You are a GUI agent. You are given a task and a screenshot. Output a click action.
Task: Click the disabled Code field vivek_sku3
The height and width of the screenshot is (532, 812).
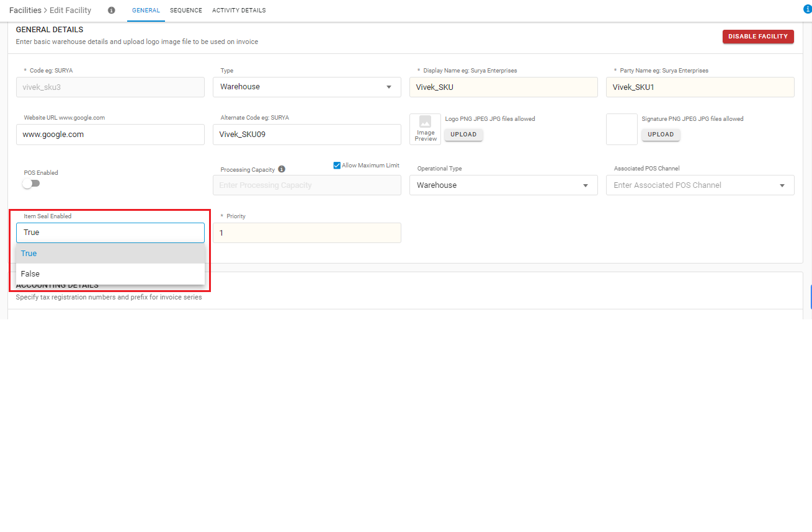[x=110, y=87]
